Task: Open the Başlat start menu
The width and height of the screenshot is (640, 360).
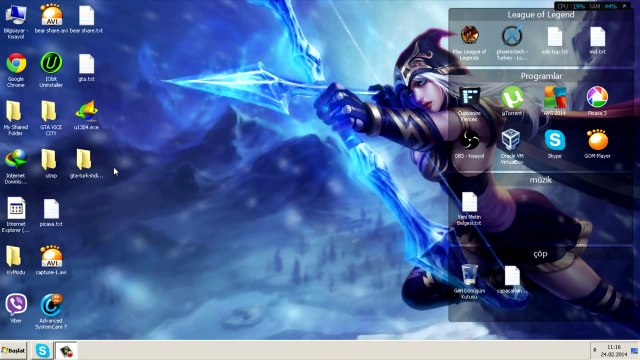Action: pos(13,351)
